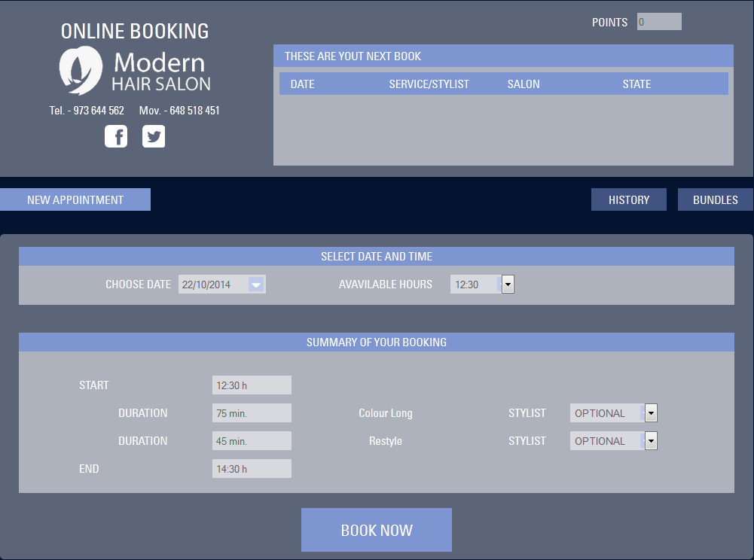This screenshot has width=754, height=560.
Task: Open the Twitter icon link
Action: click(154, 136)
